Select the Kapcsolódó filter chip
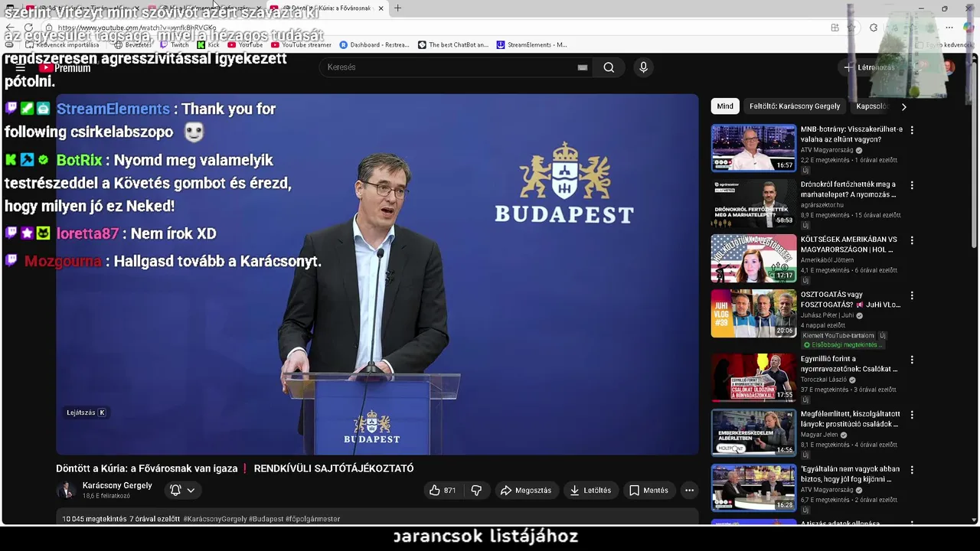This screenshot has height=551, width=980. point(871,106)
